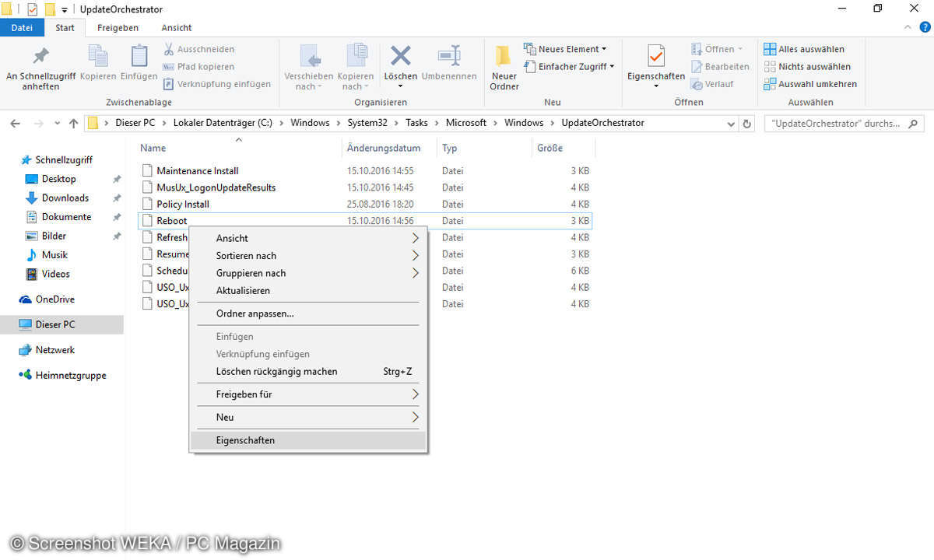
Task: Select Dieser PC in navigation pane
Action: tap(61, 324)
